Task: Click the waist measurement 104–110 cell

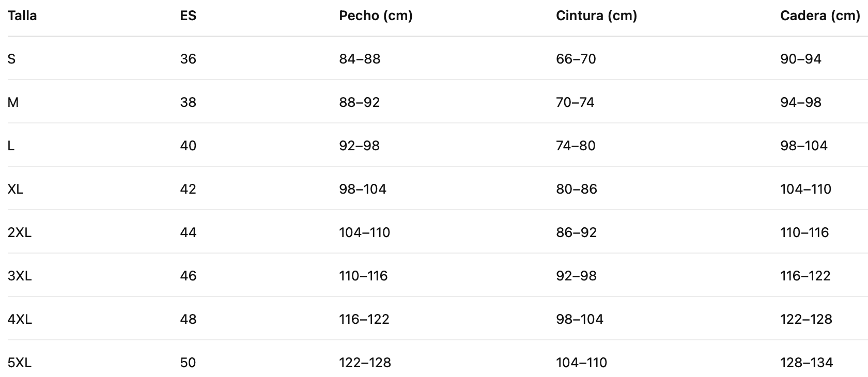Action: coord(581,363)
